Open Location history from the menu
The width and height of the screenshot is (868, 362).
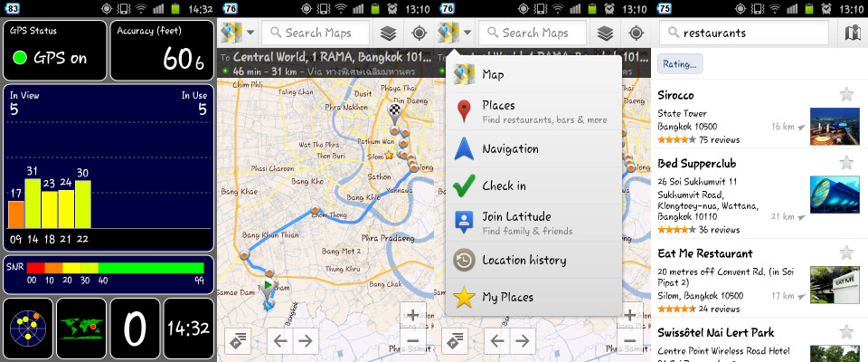(x=533, y=260)
